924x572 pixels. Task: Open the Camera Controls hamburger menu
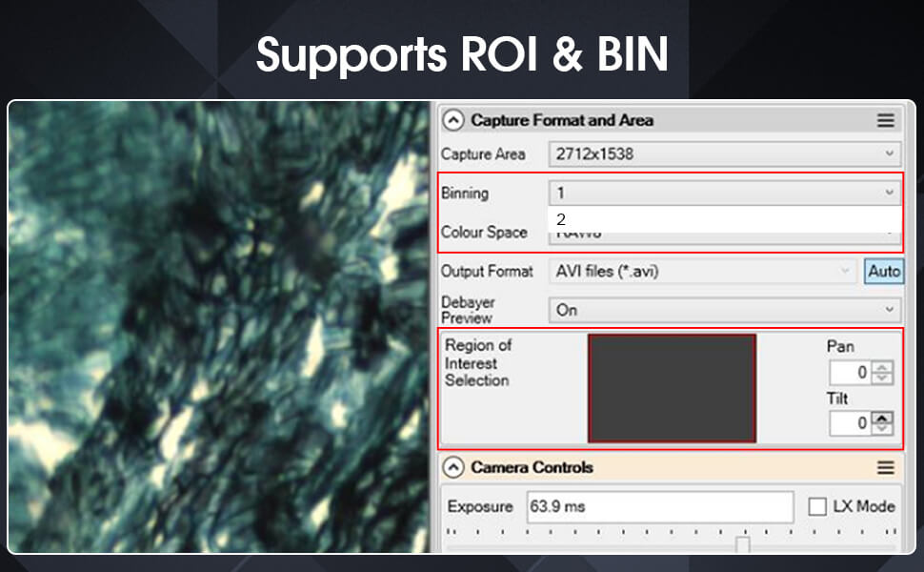(x=885, y=468)
